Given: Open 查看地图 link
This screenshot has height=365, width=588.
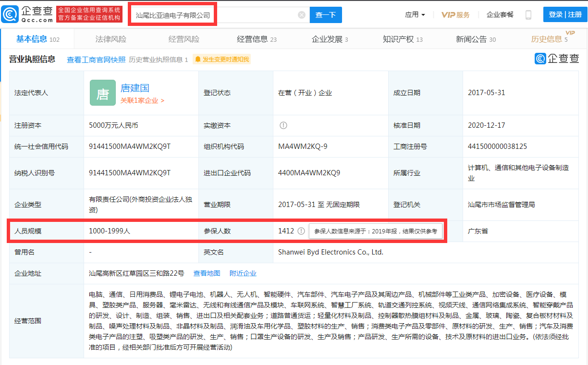Looking at the screenshot, I should pos(207,273).
